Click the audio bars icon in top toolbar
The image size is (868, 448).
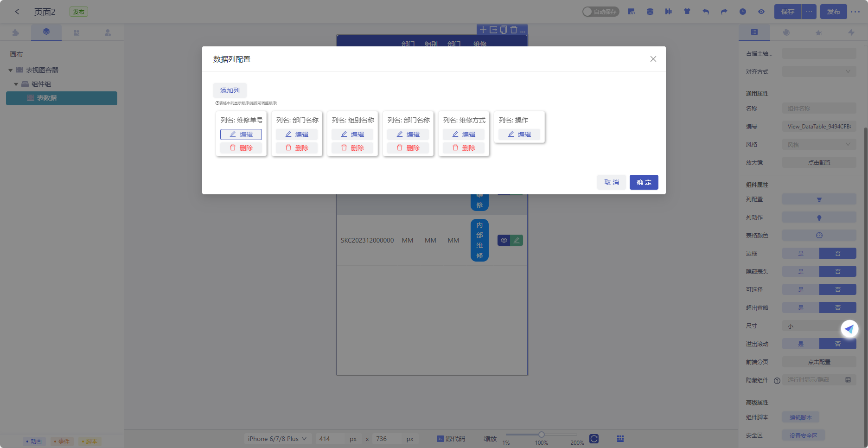coord(669,12)
